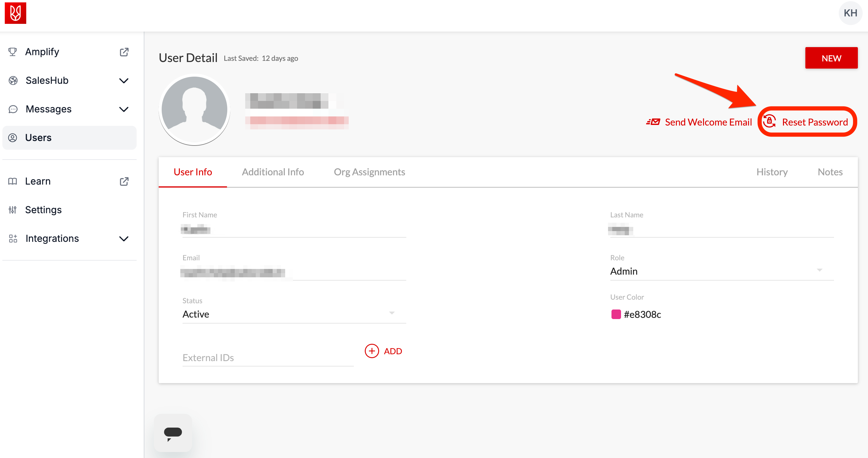Expand the Integrations menu chevron
The width and height of the screenshot is (868, 458).
point(124,239)
